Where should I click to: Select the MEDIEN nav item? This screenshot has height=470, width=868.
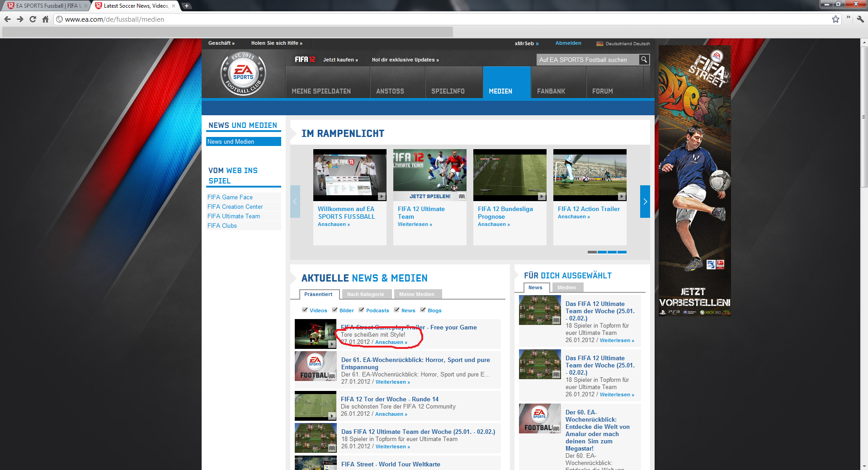pyautogui.click(x=507, y=82)
